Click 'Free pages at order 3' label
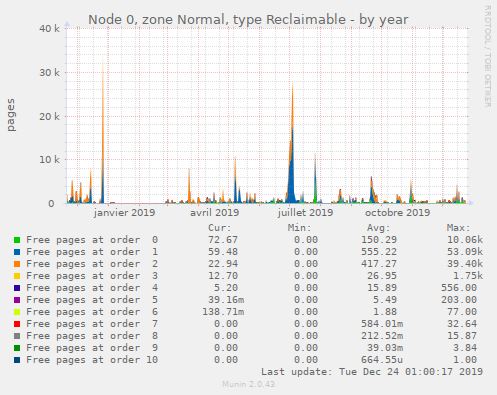 click(92, 276)
